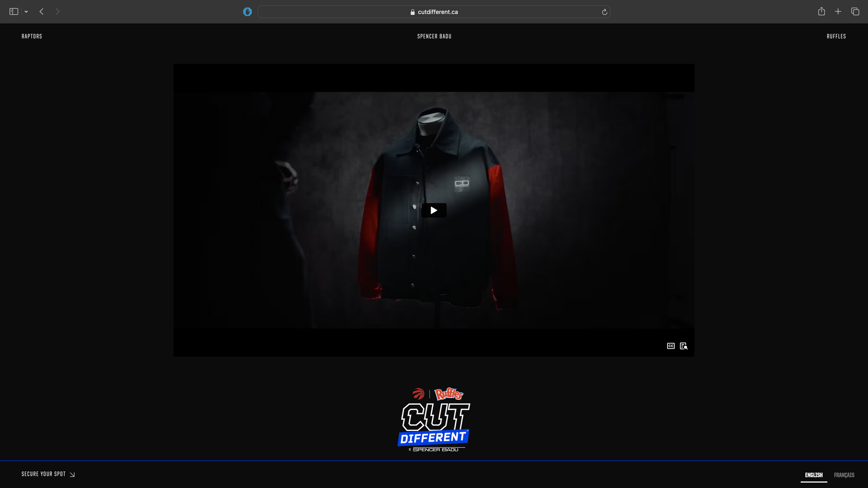Switch language to Français
This screenshot has height=488, width=868.
point(844,475)
